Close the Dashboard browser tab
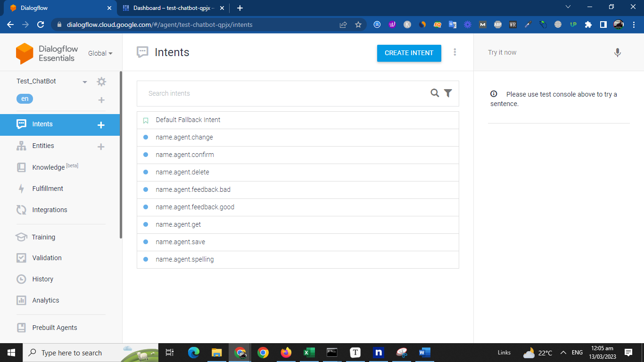Screen dimensions: 644x362 coord(222,8)
